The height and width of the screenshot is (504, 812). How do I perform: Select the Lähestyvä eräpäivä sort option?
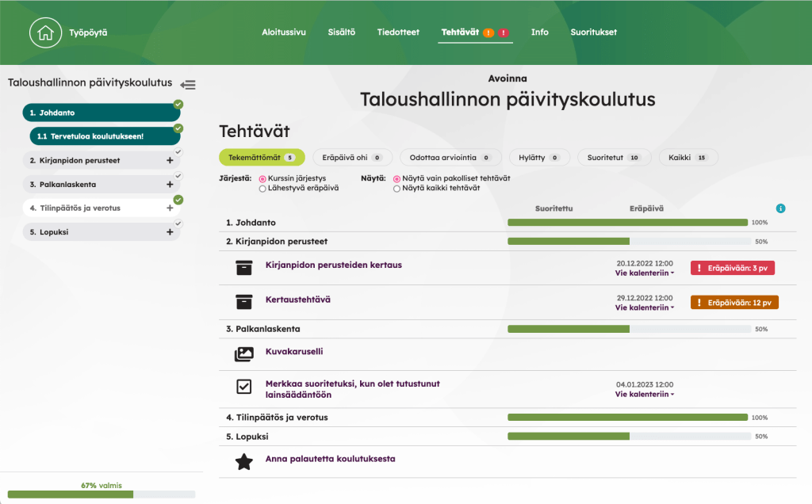262,189
